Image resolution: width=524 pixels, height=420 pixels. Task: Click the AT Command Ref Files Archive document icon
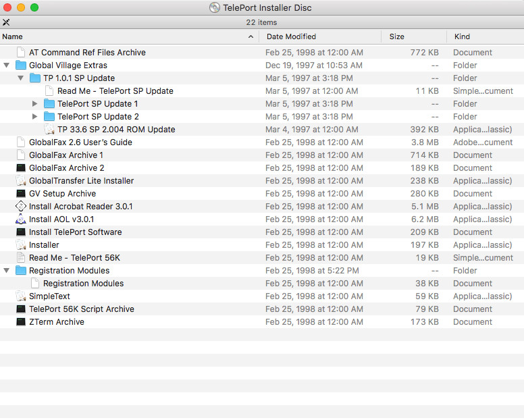[x=21, y=52]
